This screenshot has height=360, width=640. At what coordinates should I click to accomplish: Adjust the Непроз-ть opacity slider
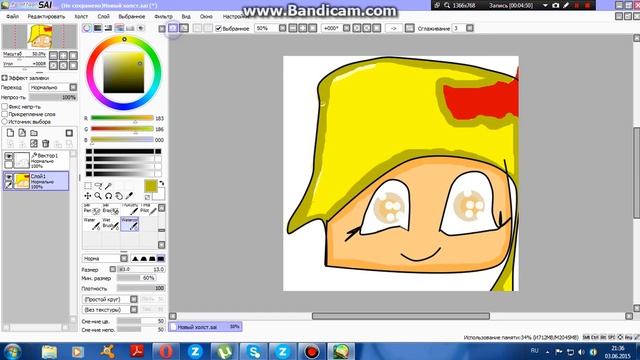coord(53,98)
